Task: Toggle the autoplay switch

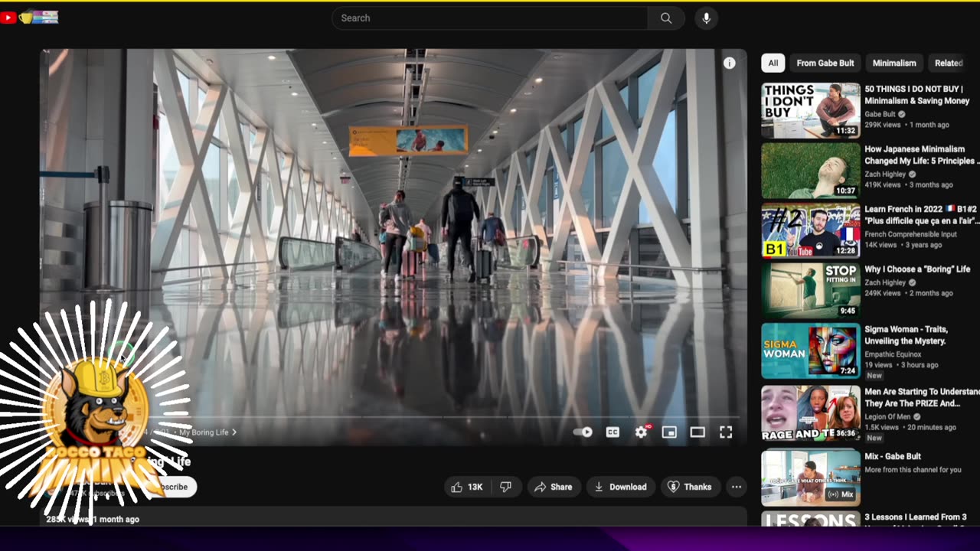Action: 583,432
